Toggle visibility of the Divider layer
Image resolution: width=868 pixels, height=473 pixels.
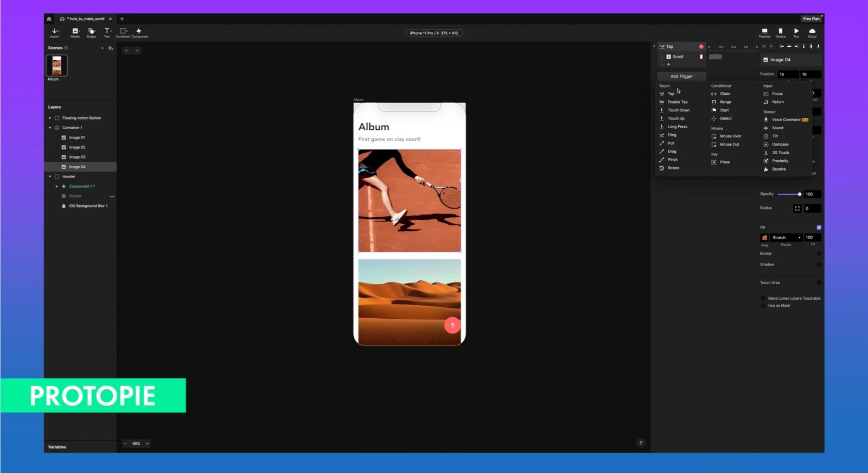tap(112, 197)
